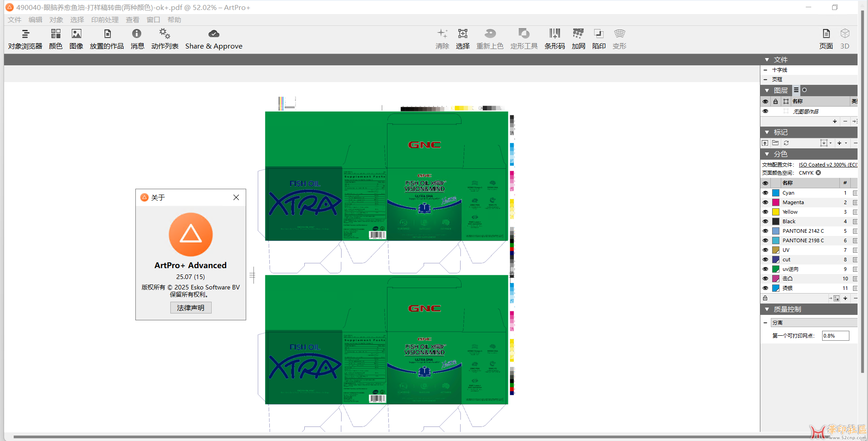Open the 动作列表 action list
This screenshot has width=868, height=441.
(x=165, y=39)
